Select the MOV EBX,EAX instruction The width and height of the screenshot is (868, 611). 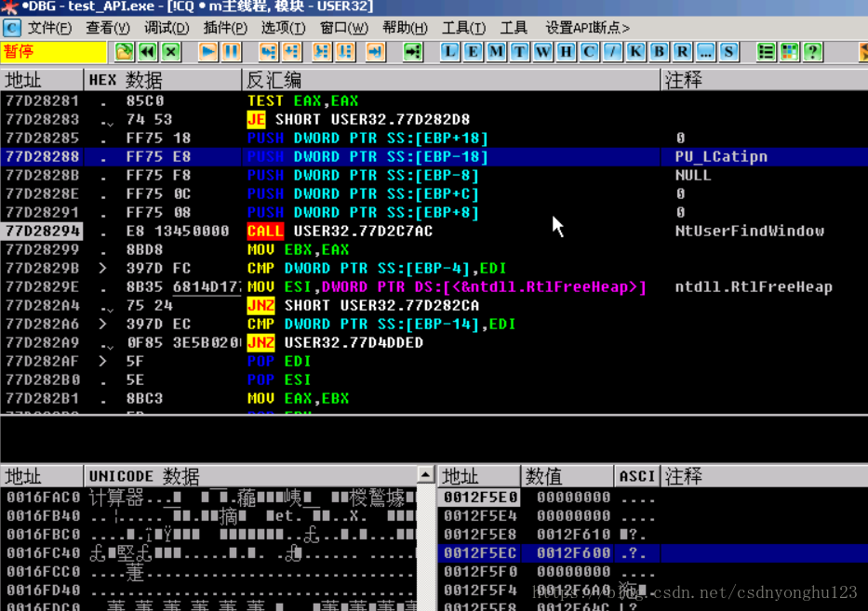tap(299, 249)
